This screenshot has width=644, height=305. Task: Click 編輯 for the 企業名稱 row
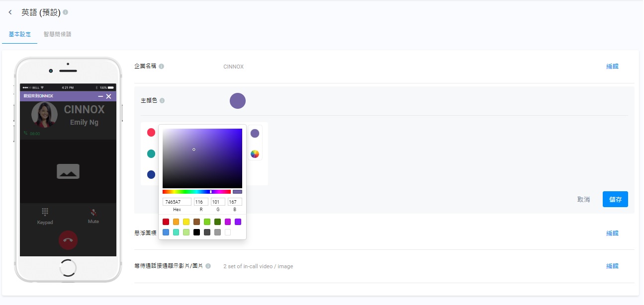click(612, 67)
